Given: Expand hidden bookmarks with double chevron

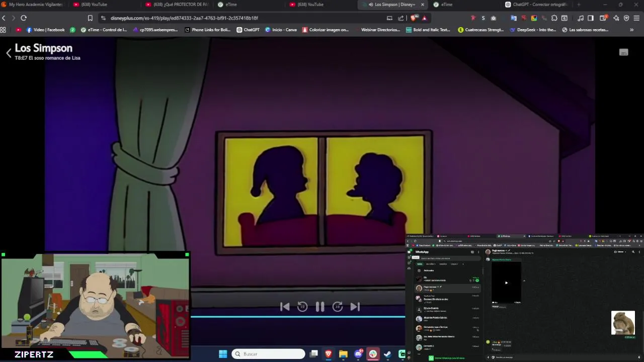Looking at the screenshot, I should (632, 30).
